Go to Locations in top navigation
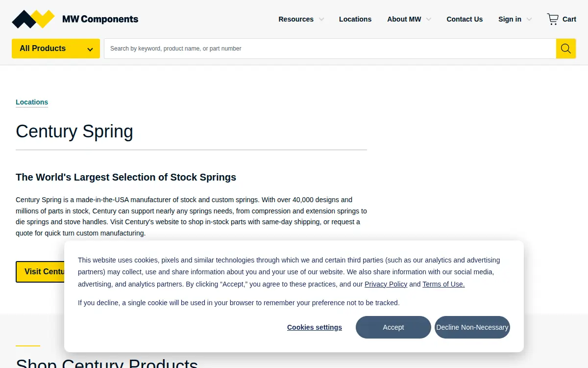The image size is (588, 368). 355,19
